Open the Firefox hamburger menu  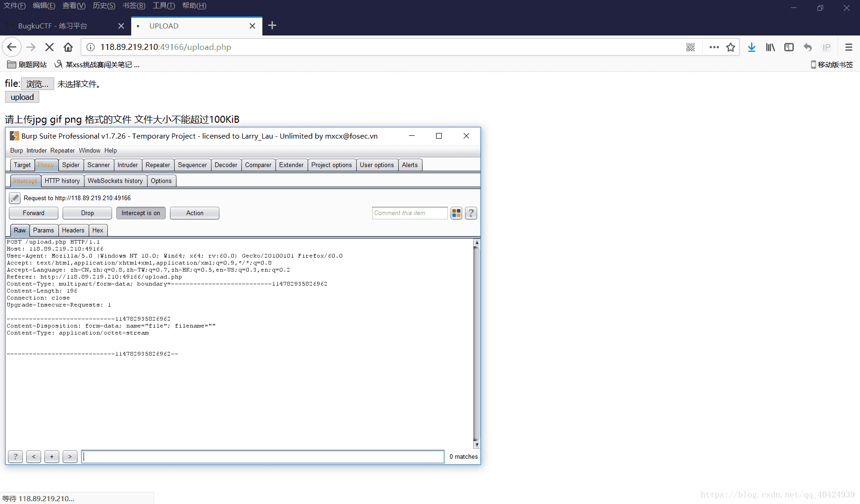click(x=849, y=47)
